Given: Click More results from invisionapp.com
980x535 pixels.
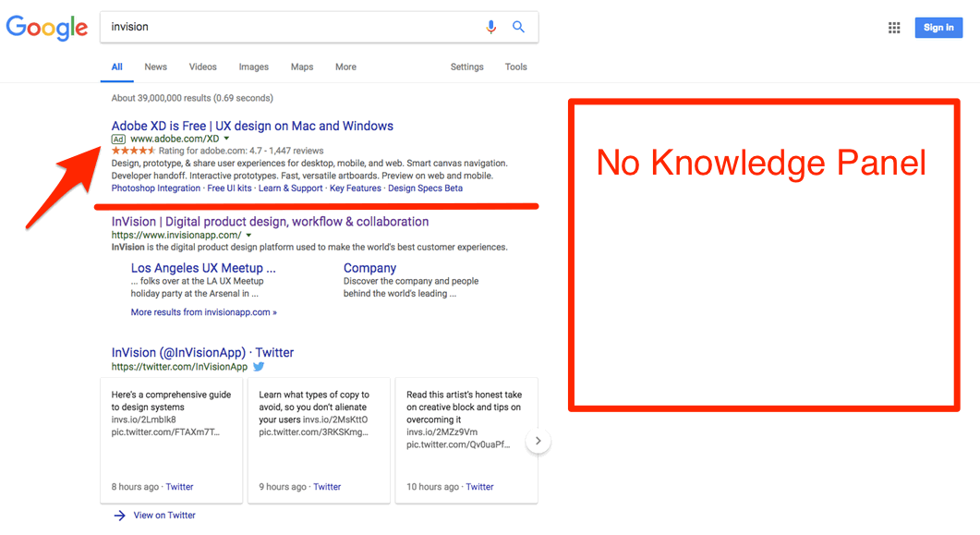Looking at the screenshot, I should (x=204, y=312).
